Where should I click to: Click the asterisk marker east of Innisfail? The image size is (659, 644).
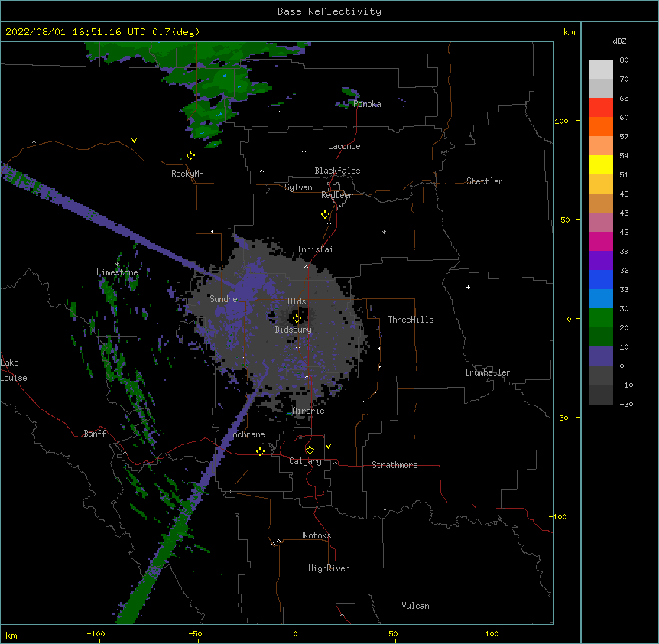[384, 232]
